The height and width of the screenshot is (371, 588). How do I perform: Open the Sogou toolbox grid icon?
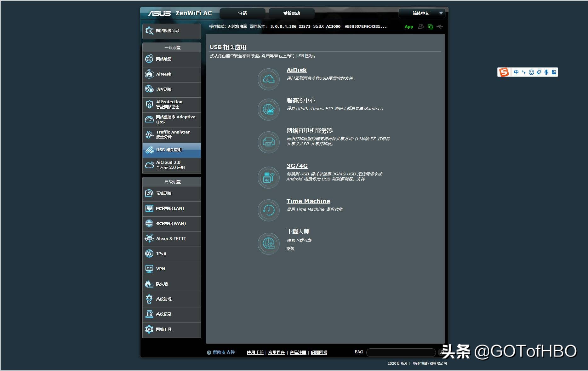coord(554,72)
